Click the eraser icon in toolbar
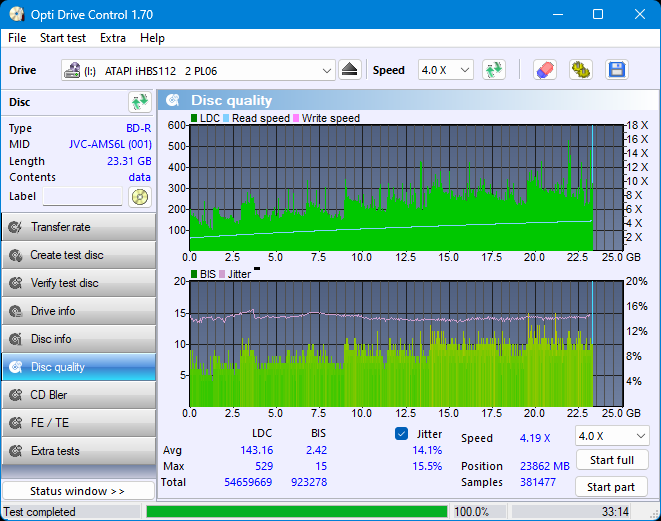This screenshot has height=521, width=661. (x=544, y=70)
